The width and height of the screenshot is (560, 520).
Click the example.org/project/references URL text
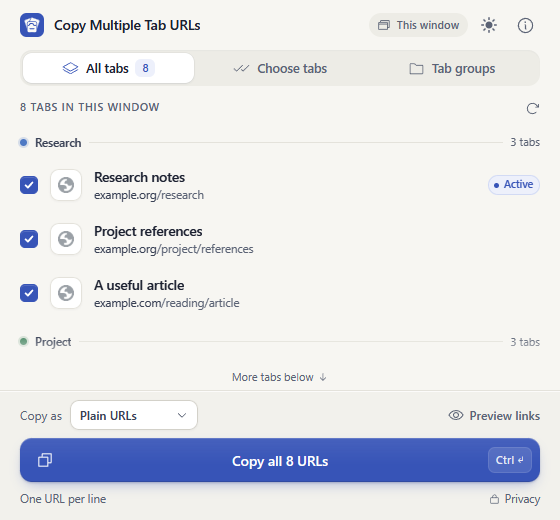click(x=174, y=249)
